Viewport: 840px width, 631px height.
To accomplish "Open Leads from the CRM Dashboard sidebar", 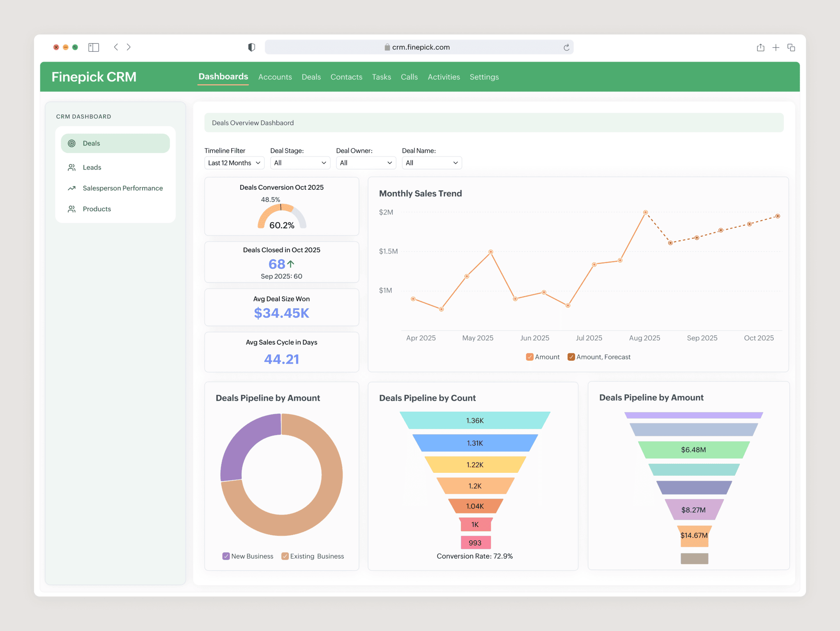I will (92, 167).
